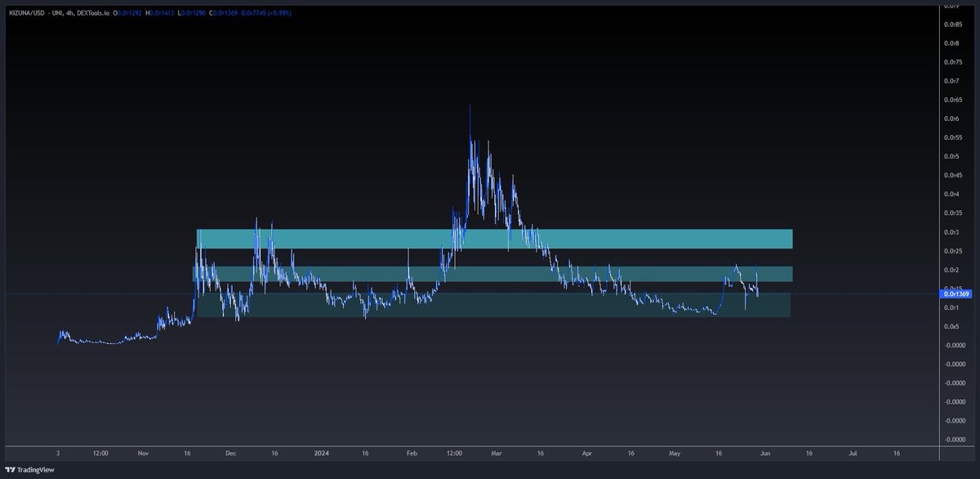Click the 'Jun' label on time axis
Image resolution: width=980 pixels, height=479 pixels.
(x=764, y=452)
